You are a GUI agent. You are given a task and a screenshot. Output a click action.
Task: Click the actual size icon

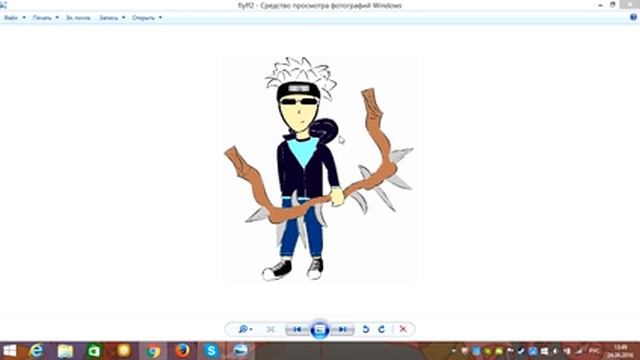click(x=270, y=329)
